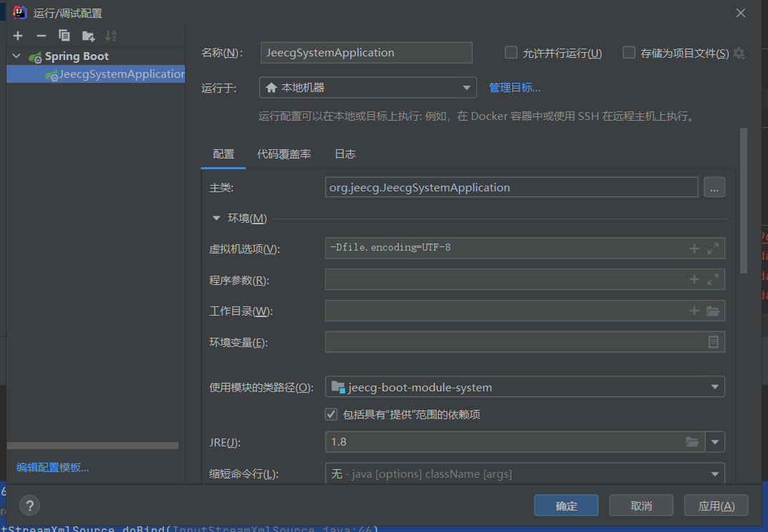Open the 本地机器 run target dropdown

[x=468, y=87]
